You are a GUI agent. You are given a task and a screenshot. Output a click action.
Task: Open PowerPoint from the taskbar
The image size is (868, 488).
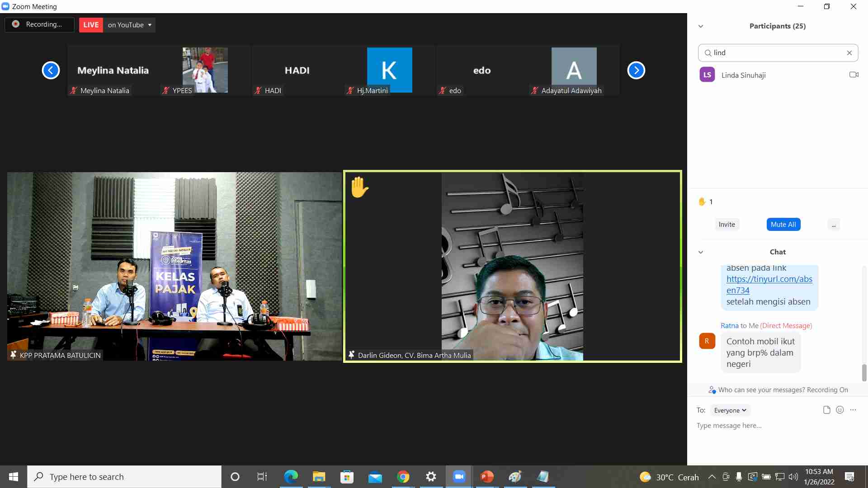point(487,477)
